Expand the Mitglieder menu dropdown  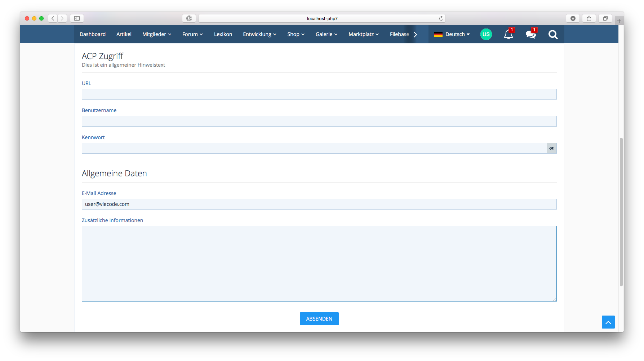click(x=156, y=34)
